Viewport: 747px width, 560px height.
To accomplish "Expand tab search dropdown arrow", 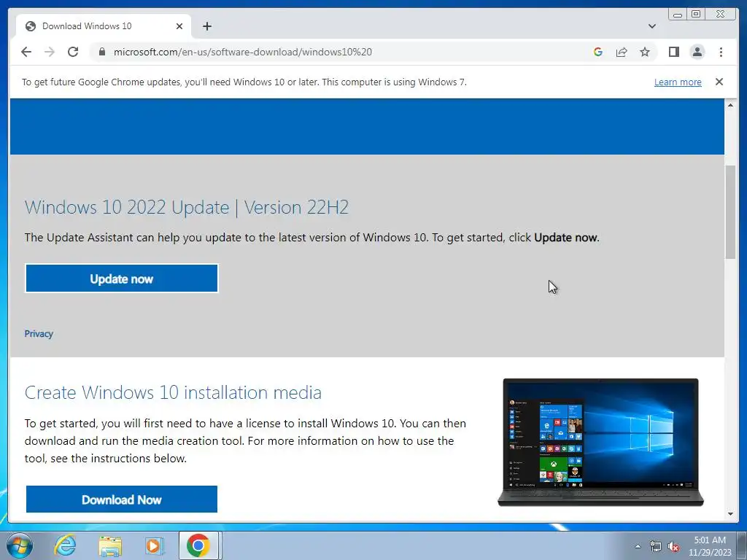I will (x=651, y=26).
